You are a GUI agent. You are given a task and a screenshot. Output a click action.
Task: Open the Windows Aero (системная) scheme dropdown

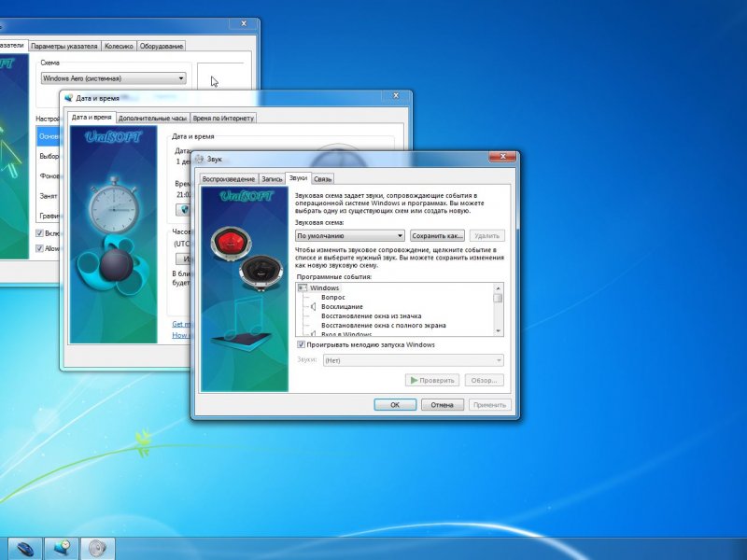click(113, 78)
